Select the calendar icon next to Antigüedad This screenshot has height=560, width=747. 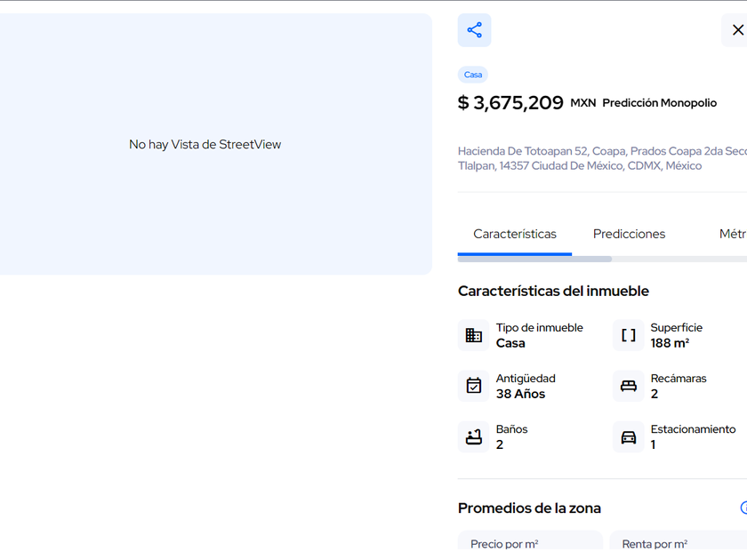pos(473,386)
